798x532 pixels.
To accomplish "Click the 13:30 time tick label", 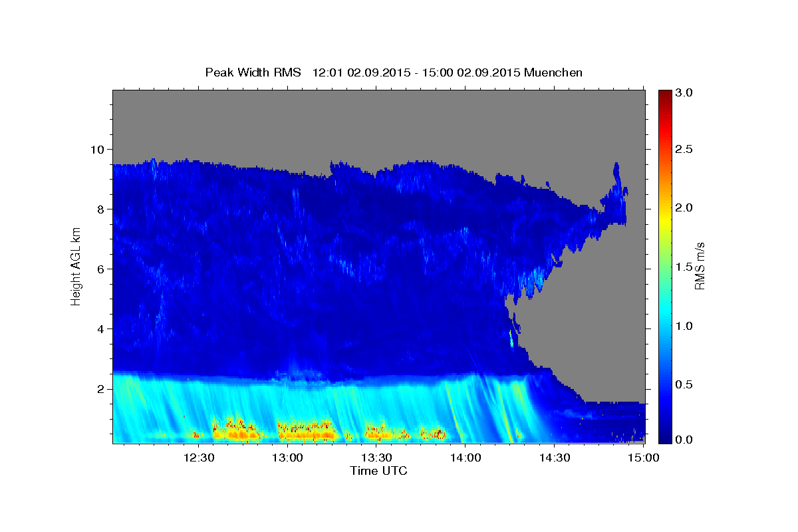I will click(x=376, y=458).
